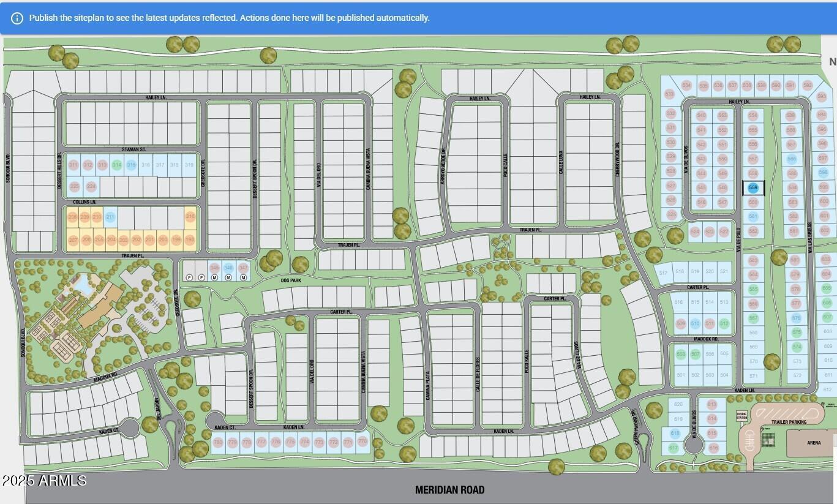This screenshot has width=837, height=504.
Task: Click the north arrow marker at top right
Action: (x=831, y=61)
